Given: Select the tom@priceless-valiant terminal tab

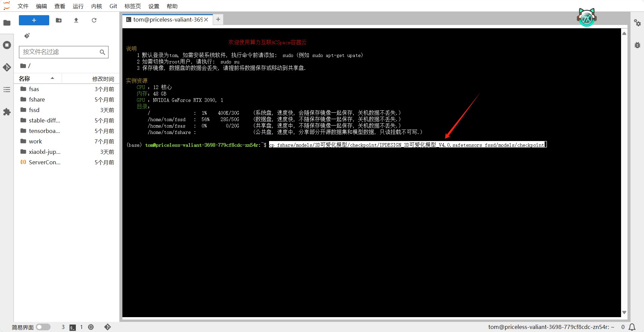Looking at the screenshot, I should 168,20.
